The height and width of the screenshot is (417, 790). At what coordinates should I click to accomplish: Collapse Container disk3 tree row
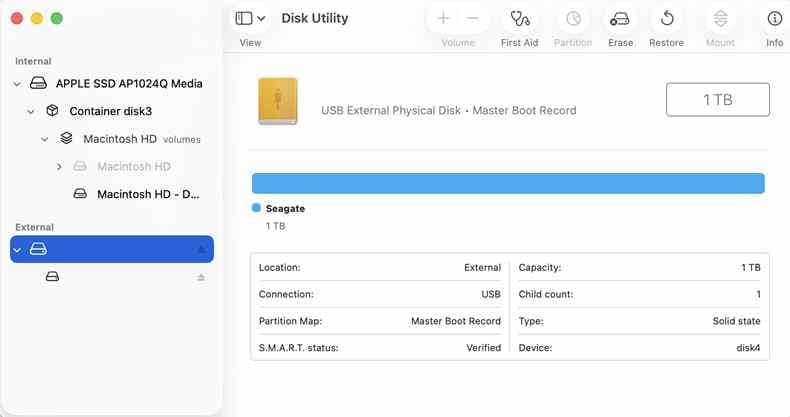point(31,111)
